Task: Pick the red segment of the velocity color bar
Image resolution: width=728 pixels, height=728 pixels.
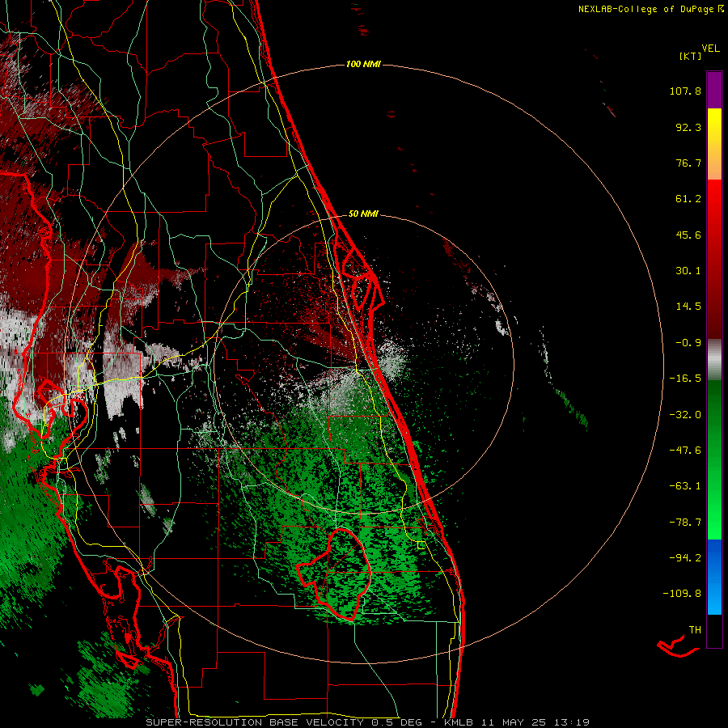Action: [714, 259]
